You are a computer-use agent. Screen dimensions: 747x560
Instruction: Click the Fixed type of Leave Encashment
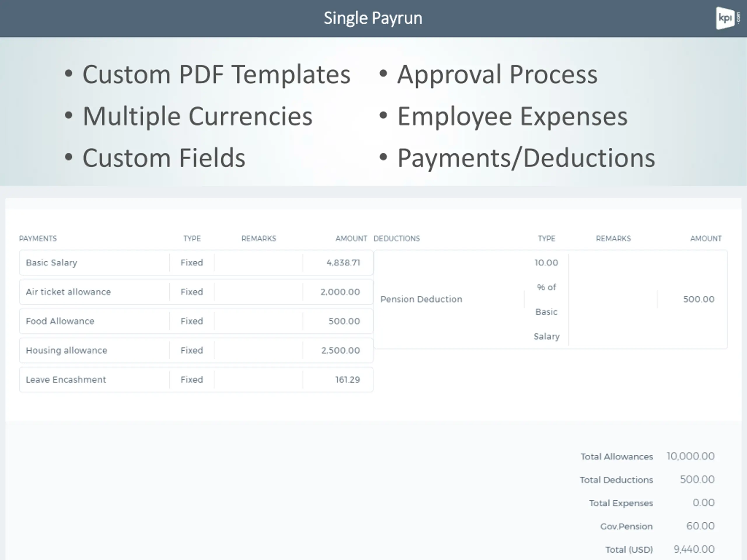[x=192, y=380]
